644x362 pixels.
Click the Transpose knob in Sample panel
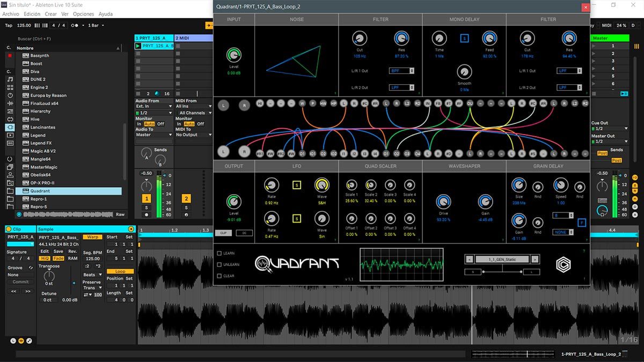(49, 276)
